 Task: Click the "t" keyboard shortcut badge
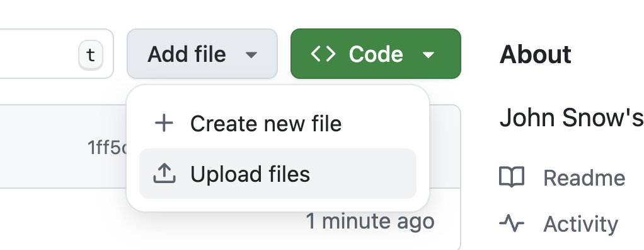pyautogui.click(x=90, y=55)
